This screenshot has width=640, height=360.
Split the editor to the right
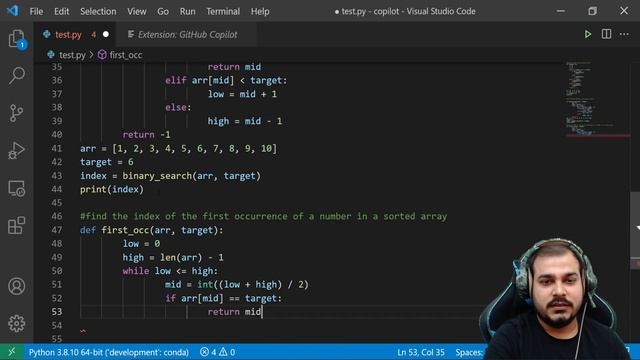(x=606, y=34)
